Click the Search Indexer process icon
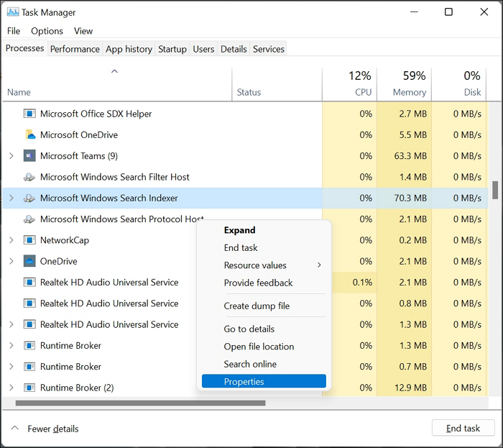 pyautogui.click(x=29, y=198)
